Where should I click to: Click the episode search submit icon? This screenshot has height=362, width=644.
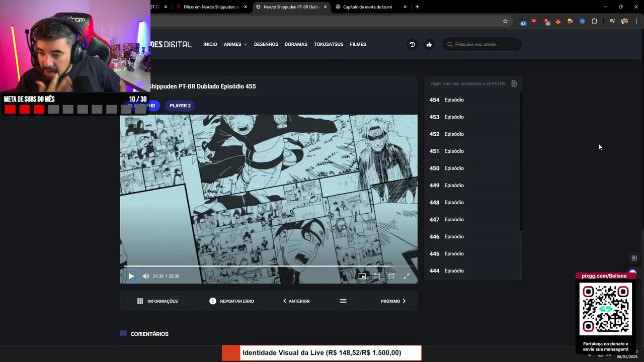point(514,84)
